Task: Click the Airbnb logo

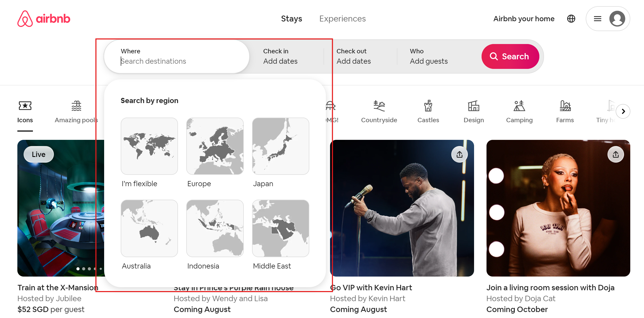Action: pyautogui.click(x=44, y=19)
